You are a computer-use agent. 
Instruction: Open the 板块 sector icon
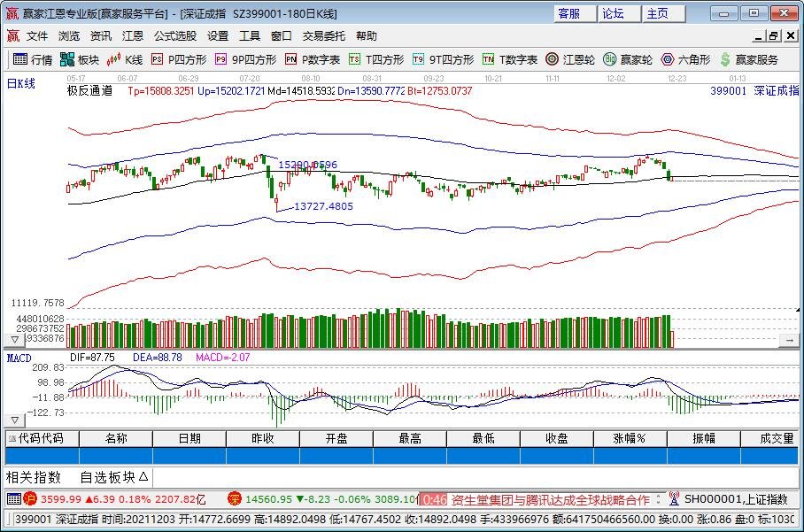(79, 59)
